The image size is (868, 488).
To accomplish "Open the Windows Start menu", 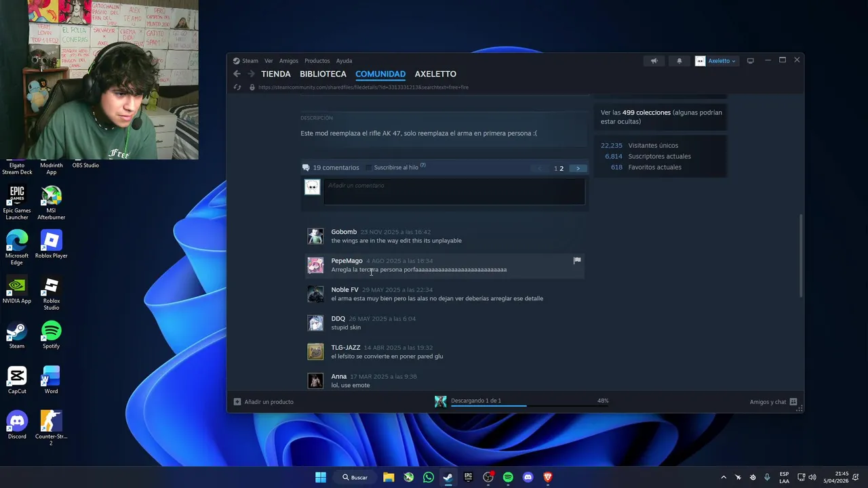I will [321, 477].
